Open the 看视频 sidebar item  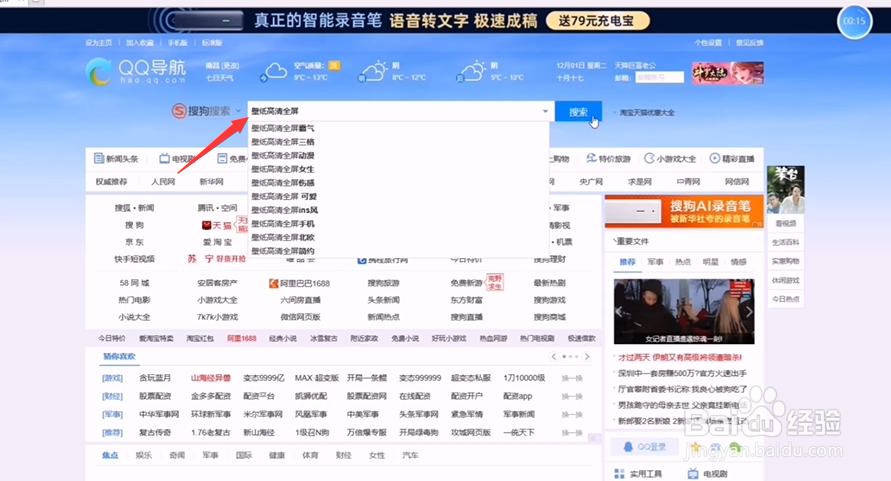(786, 223)
